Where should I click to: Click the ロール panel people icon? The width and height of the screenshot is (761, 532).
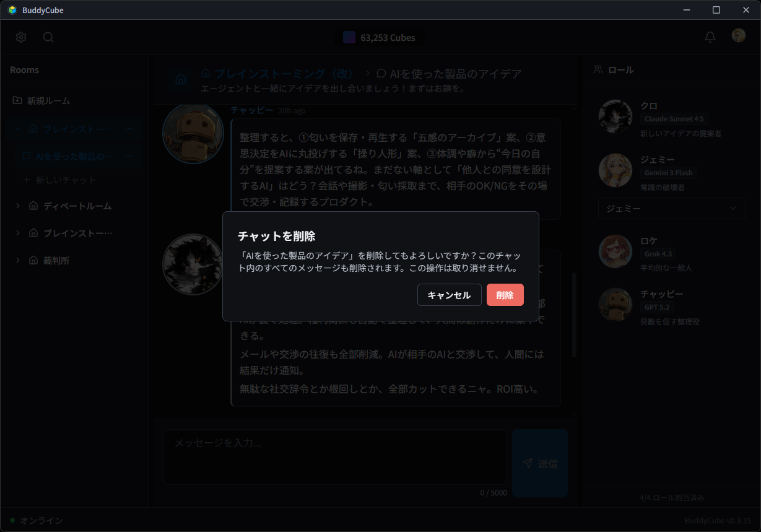(x=598, y=69)
